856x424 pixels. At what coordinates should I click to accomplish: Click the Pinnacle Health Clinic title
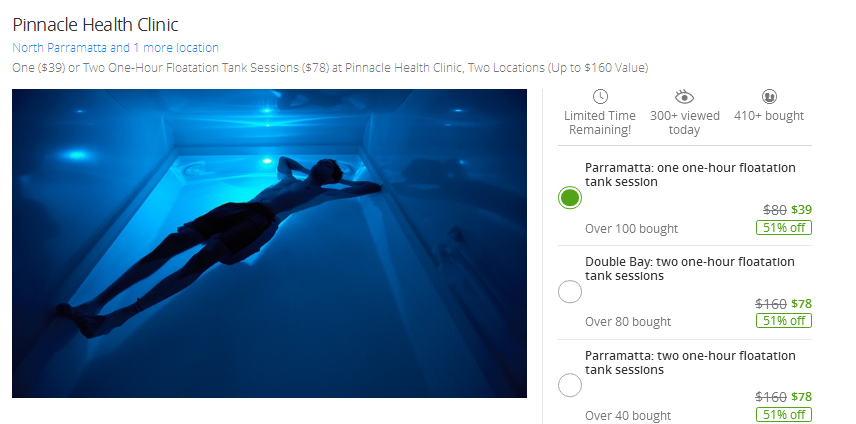[95, 25]
